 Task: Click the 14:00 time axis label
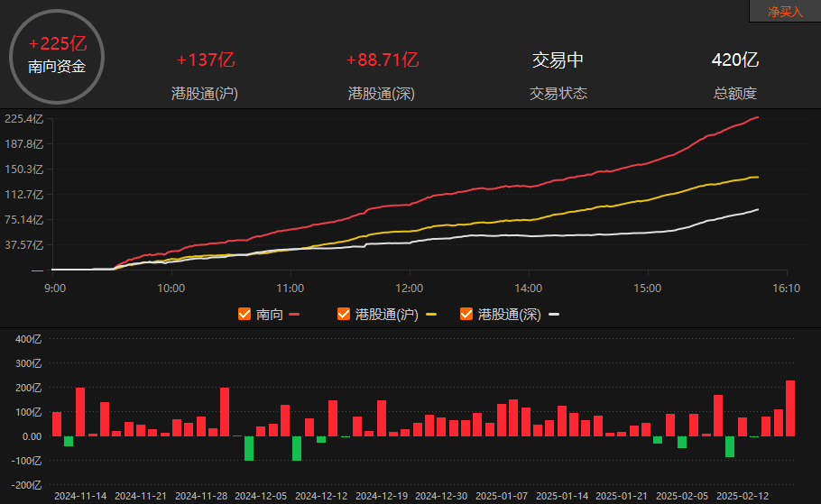click(529, 289)
